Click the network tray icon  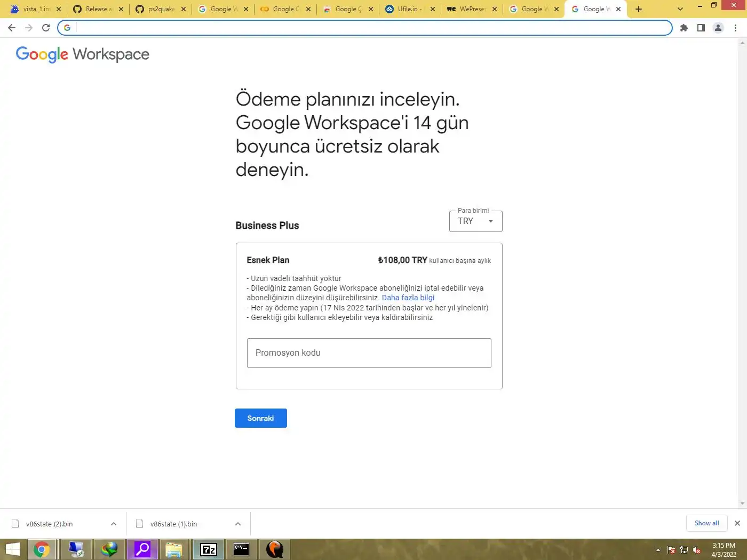click(x=684, y=550)
